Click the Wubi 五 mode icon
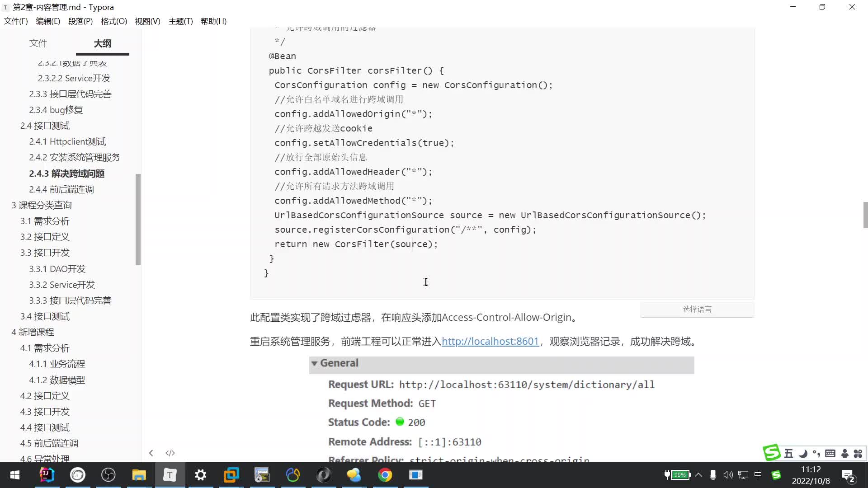 coord(788,453)
